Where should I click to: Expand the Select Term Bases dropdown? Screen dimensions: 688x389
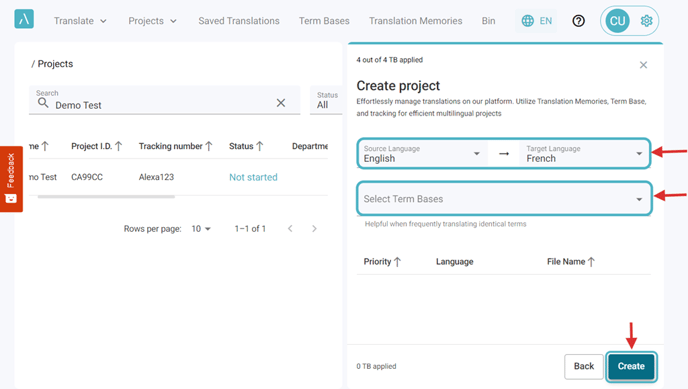[504, 199]
